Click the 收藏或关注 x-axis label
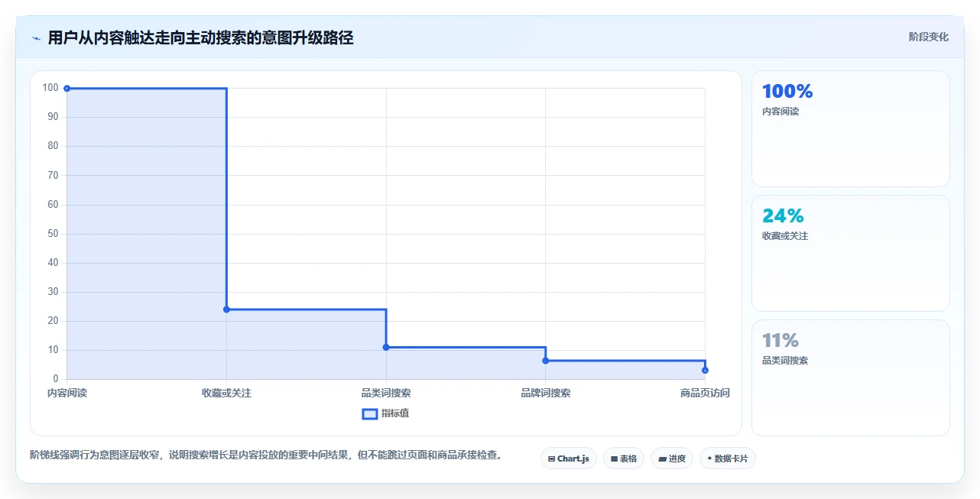This screenshot has height=499, width=980. [226, 393]
